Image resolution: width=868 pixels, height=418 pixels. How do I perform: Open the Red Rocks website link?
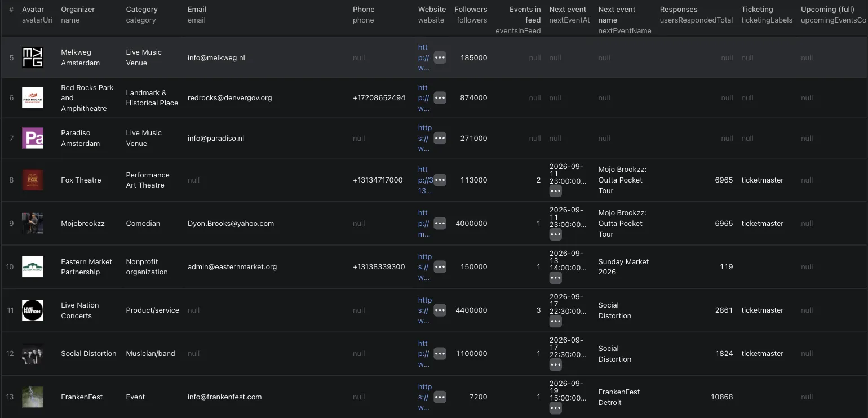(424, 97)
